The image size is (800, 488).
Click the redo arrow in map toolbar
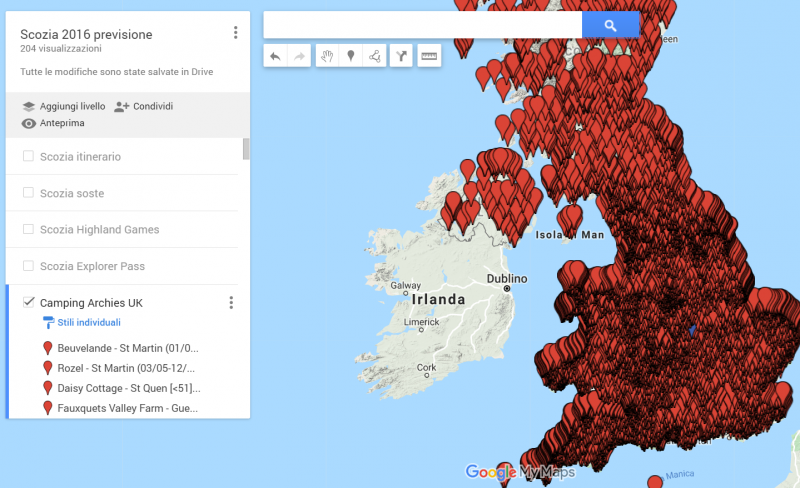298,57
